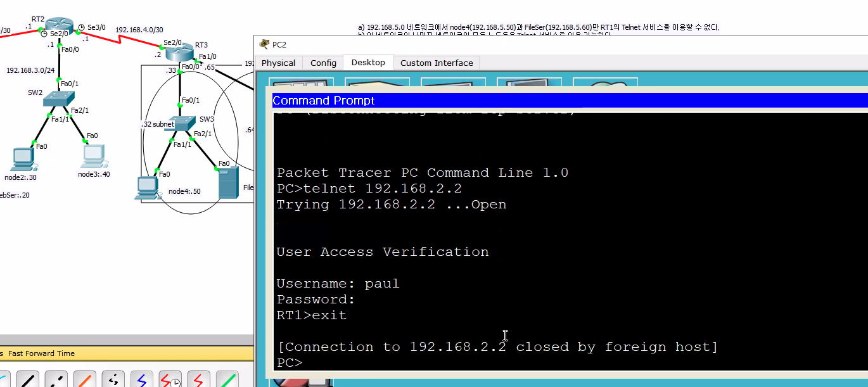Choose the black copper straight-through cable
The image size is (868, 387).
27,380
